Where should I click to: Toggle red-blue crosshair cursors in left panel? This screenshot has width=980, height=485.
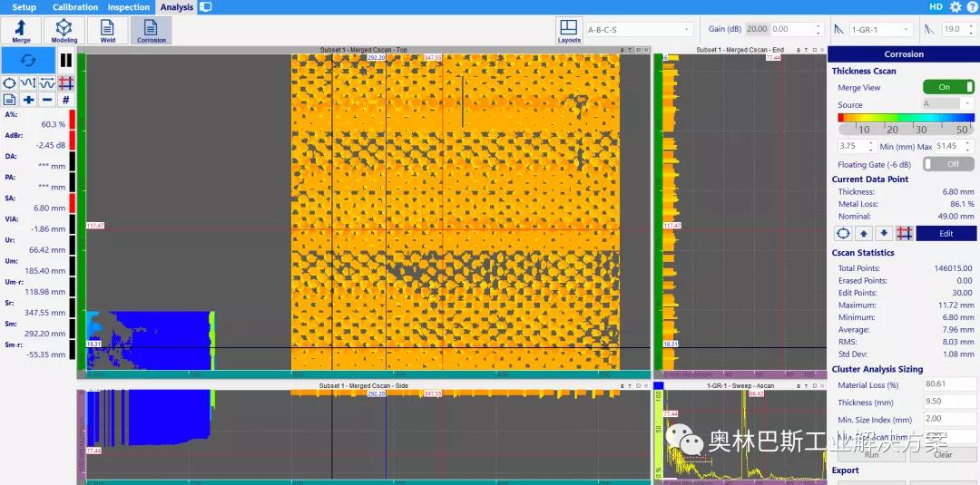coord(65,83)
